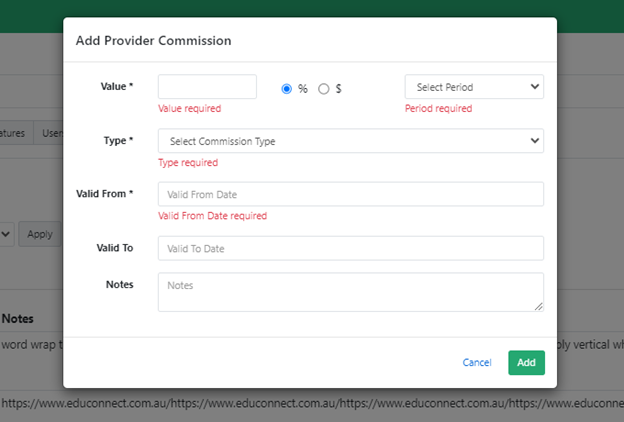
Task: Click the dropdown arrow left of Apply
Action: click(6, 234)
